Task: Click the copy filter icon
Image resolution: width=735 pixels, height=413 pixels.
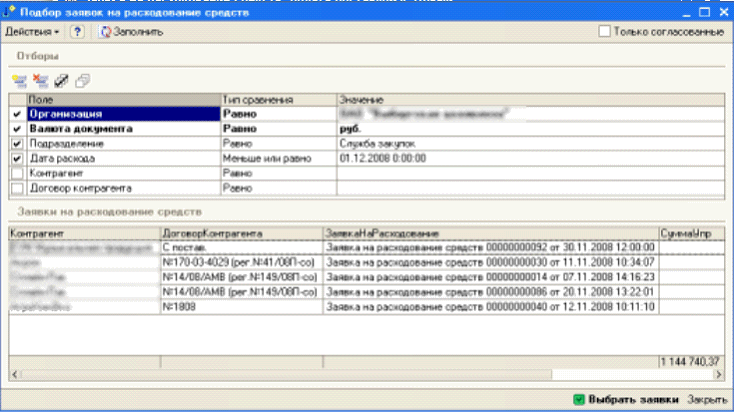Action: pyautogui.click(x=82, y=81)
